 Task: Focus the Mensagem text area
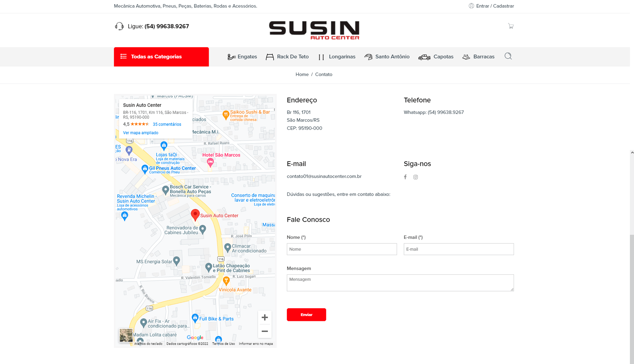tap(400, 283)
